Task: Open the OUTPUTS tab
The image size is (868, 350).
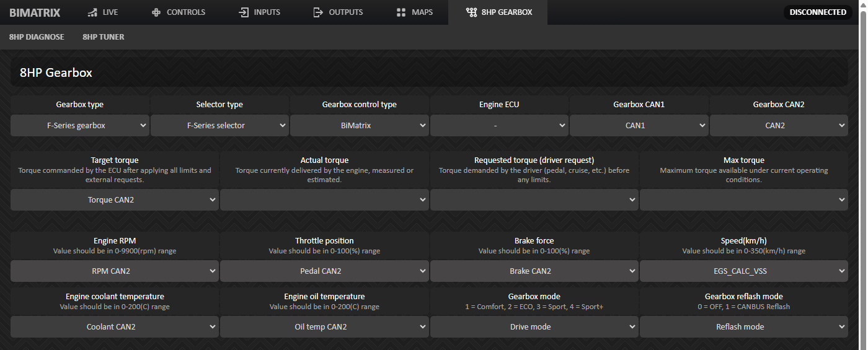Action: point(338,12)
